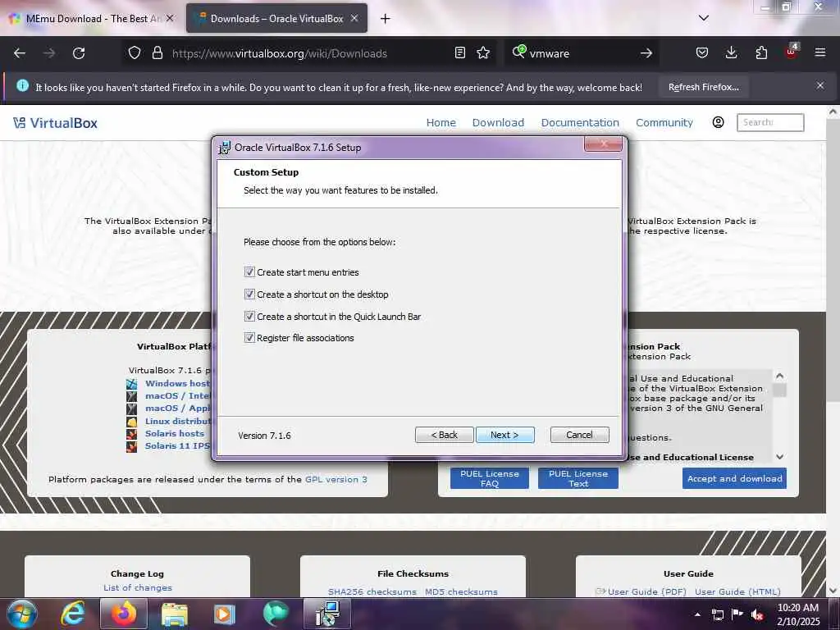
Task: Go back using the Firefox back arrow
Action: point(20,53)
